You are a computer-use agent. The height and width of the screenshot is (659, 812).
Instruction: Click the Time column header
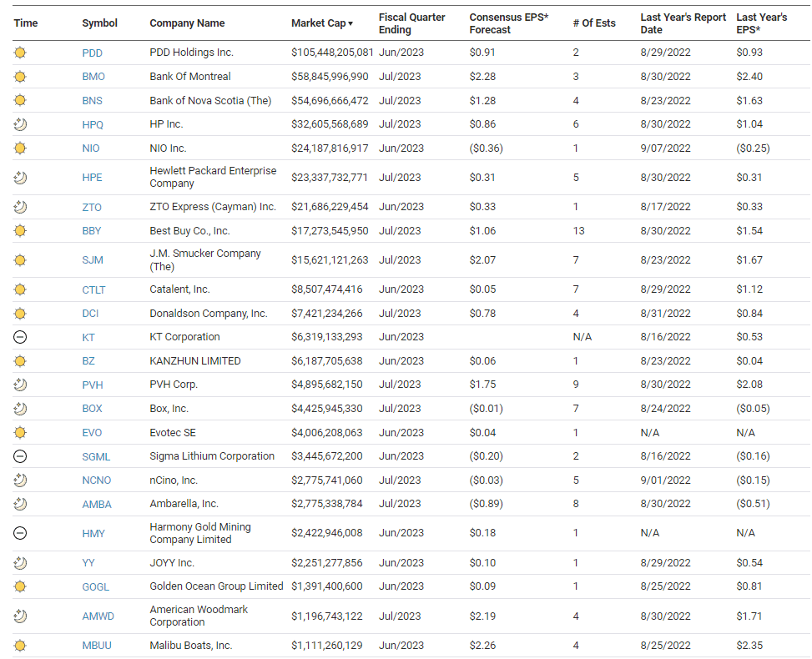[x=26, y=23]
